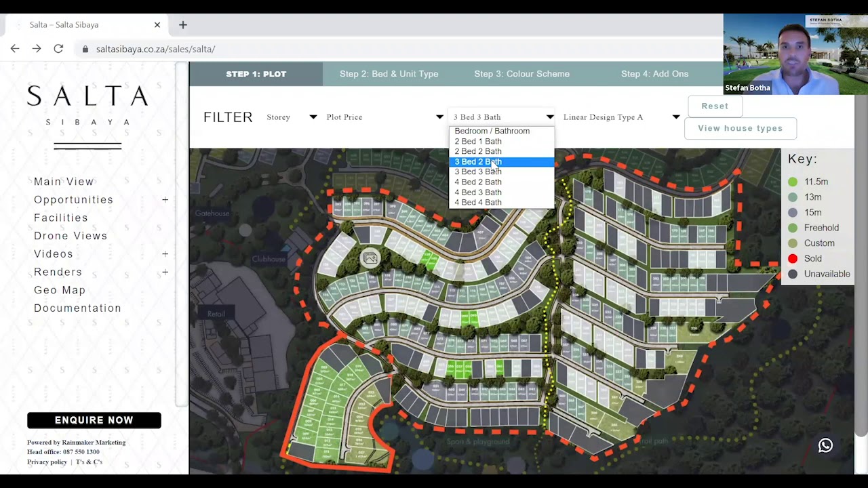Click the Powered by Rainmaker Marketing text
The width and height of the screenshot is (868, 488).
[x=76, y=443]
